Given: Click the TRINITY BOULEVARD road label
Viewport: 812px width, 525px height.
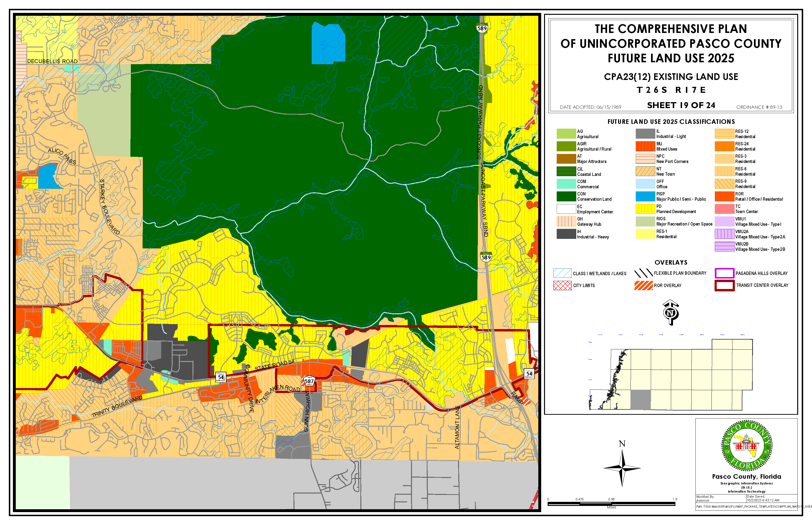Looking at the screenshot, I should pyautogui.click(x=117, y=407).
